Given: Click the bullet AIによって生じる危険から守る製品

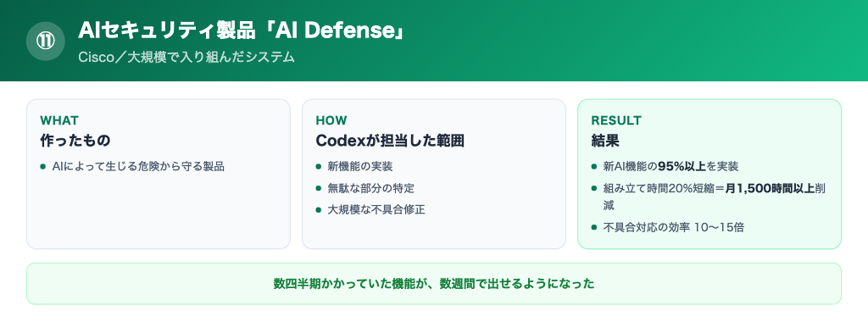Looking at the screenshot, I should click(x=138, y=166).
